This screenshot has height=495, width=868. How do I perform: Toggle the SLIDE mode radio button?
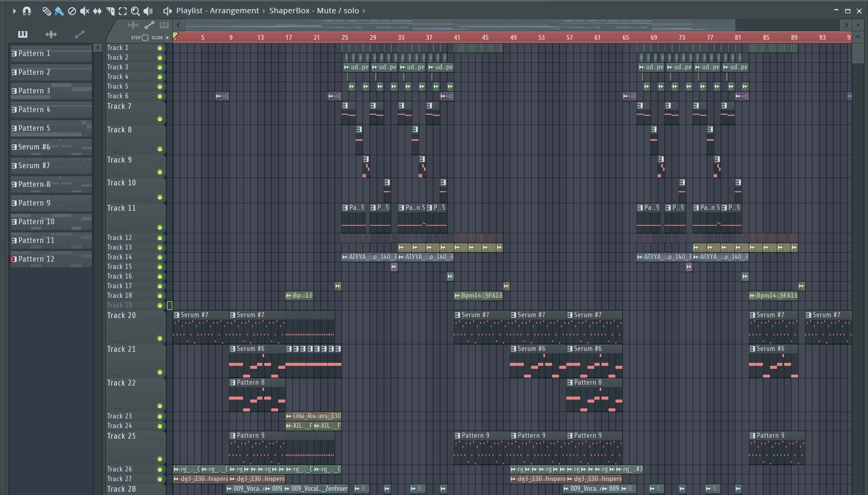tap(167, 38)
